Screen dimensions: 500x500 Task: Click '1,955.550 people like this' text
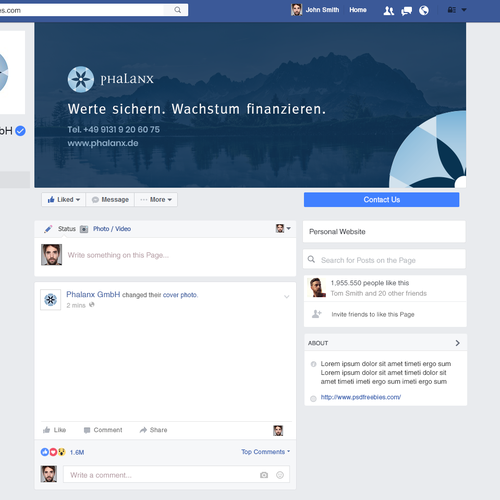[x=370, y=283]
